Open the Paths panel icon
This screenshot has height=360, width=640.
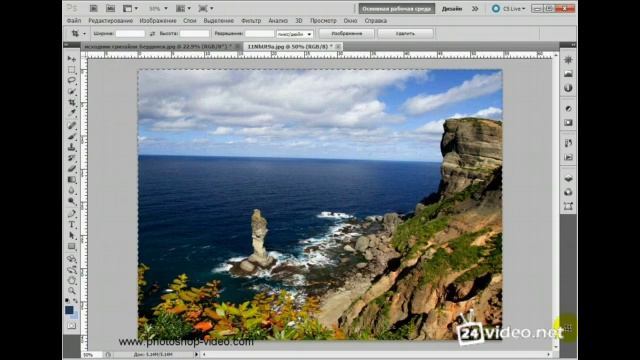pyautogui.click(x=568, y=206)
